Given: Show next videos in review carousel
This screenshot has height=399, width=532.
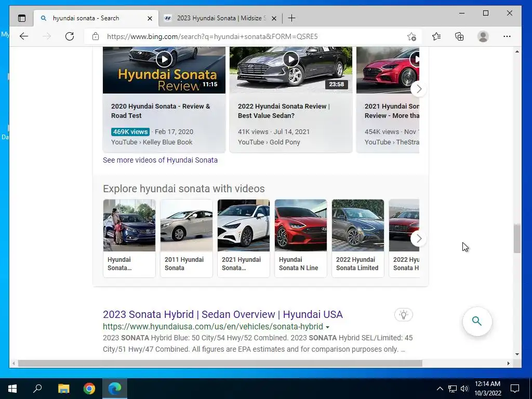Looking at the screenshot, I should 419,89.
